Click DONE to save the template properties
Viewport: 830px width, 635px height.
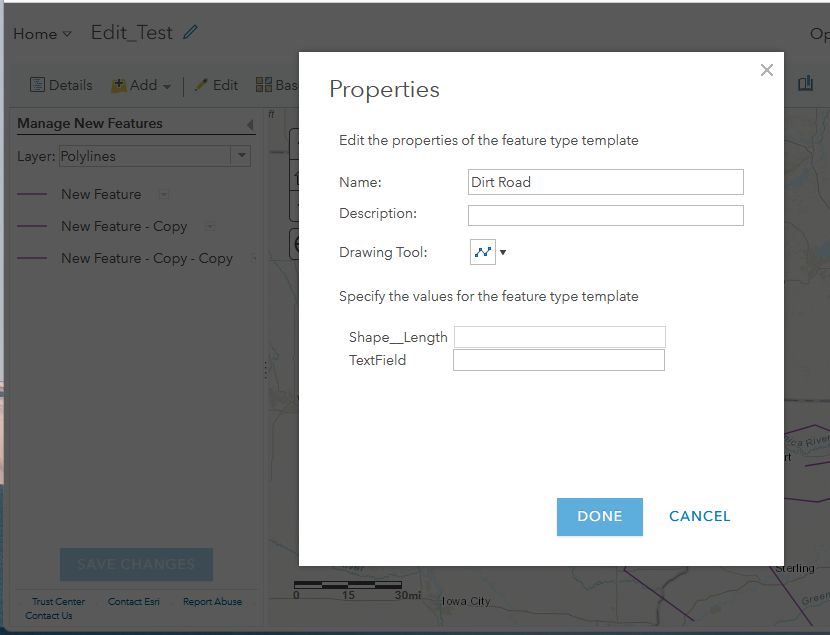[599, 516]
